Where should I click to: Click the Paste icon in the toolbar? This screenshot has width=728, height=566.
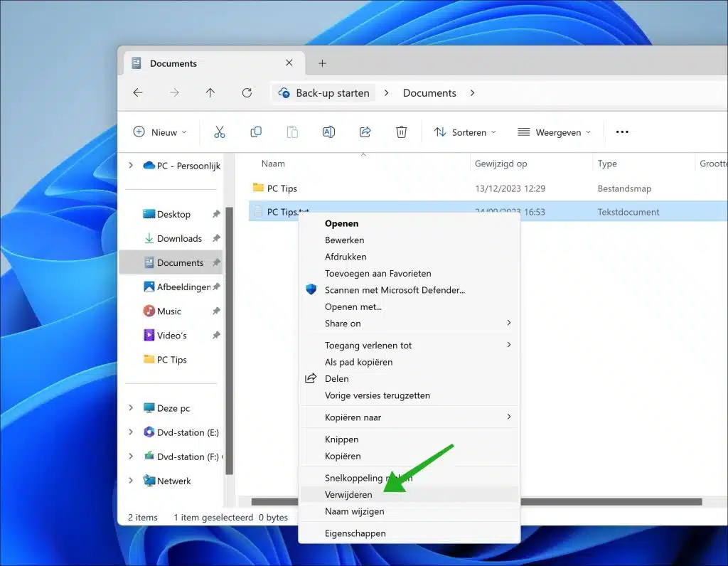(292, 132)
